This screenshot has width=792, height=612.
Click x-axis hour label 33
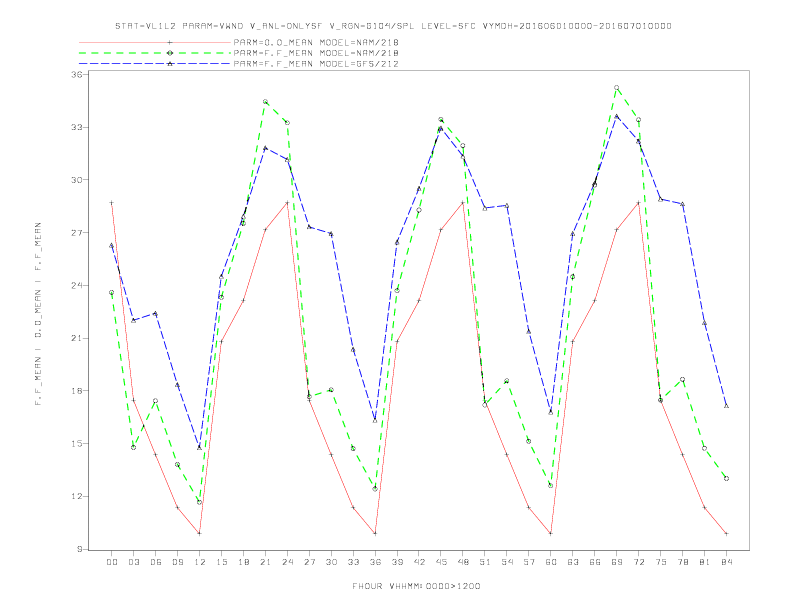click(353, 562)
